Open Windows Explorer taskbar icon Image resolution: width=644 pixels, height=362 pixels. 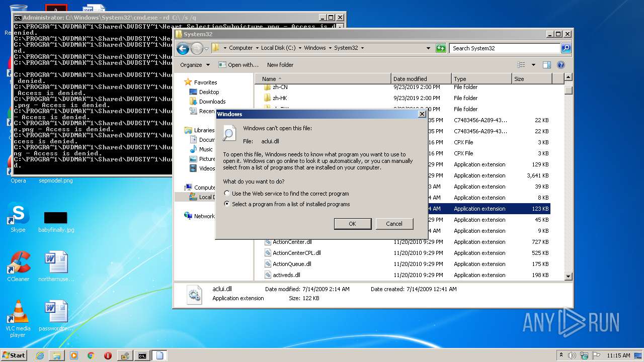(57, 355)
